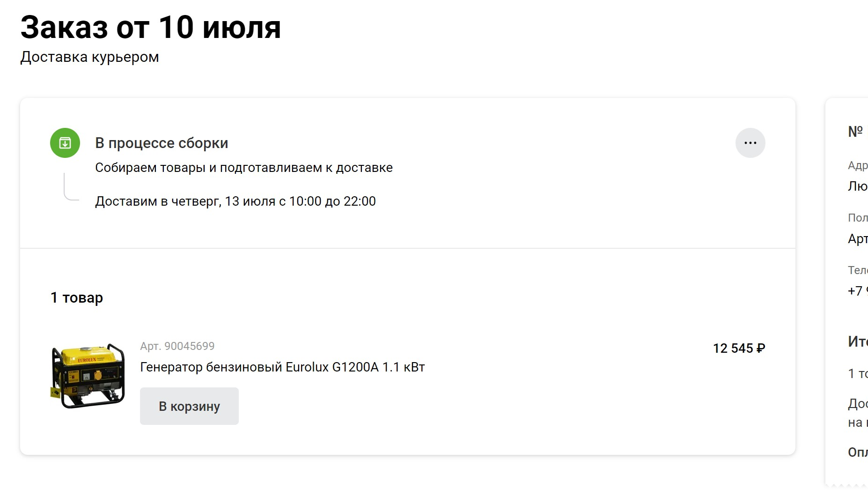Image resolution: width=868 pixels, height=490 pixels.
Task: Click the "1 товар" section heading
Action: click(x=77, y=298)
